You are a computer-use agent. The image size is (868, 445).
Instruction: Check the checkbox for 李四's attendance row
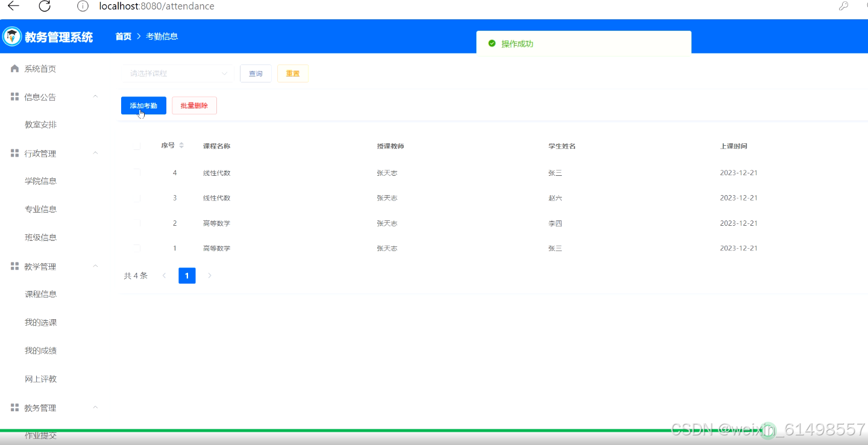[136, 223]
